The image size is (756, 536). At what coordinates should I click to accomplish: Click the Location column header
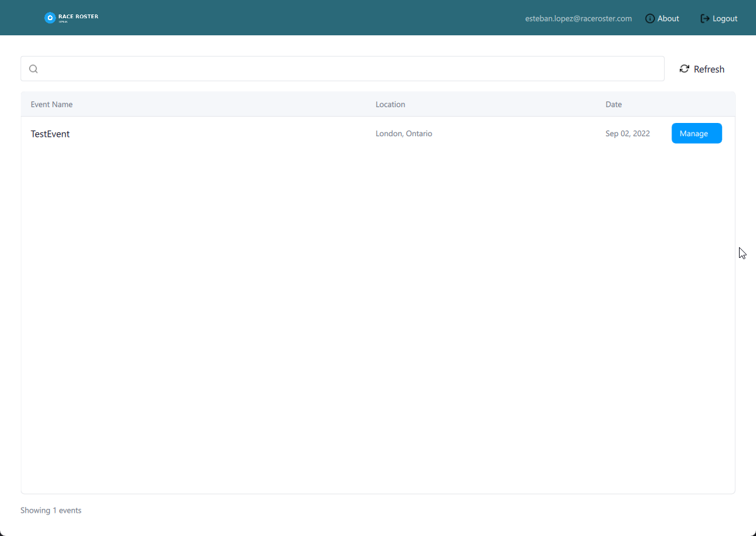(x=390, y=104)
